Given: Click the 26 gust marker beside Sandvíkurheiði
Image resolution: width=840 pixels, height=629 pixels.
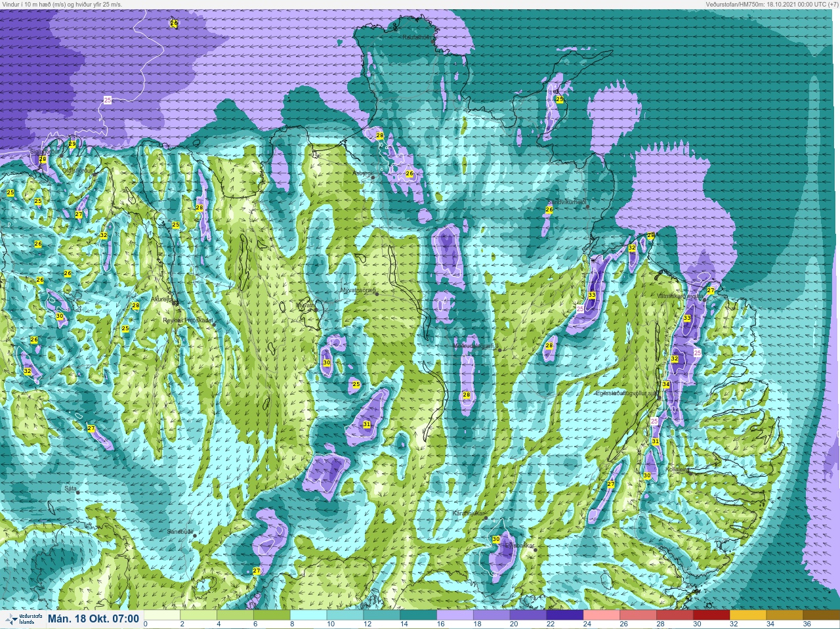Looking at the screenshot, I should 549,209.
